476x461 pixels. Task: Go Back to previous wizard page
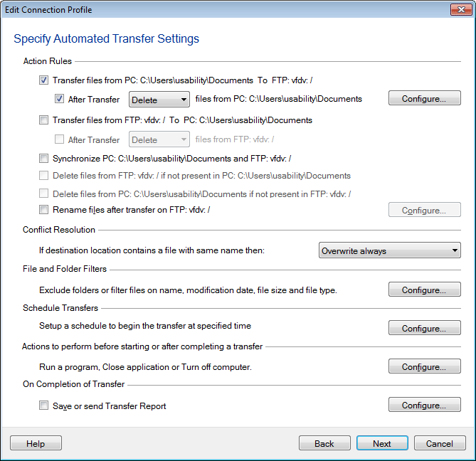[324, 443]
